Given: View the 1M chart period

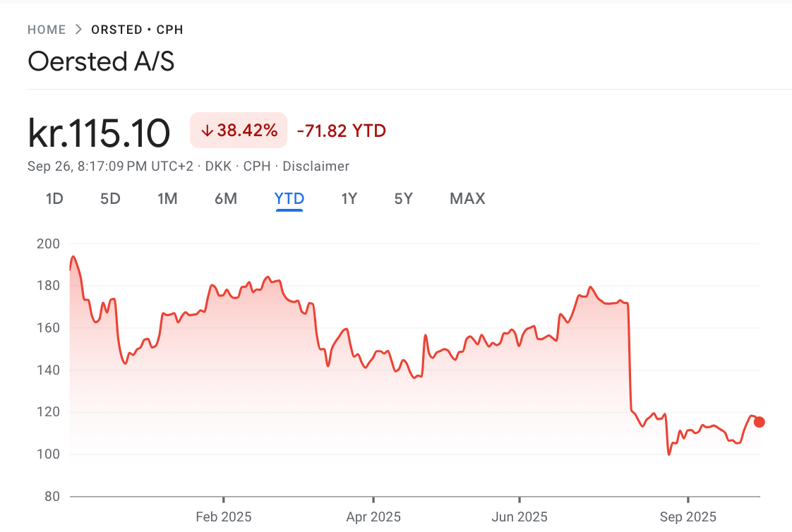Looking at the screenshot, I should coord(168,198).
